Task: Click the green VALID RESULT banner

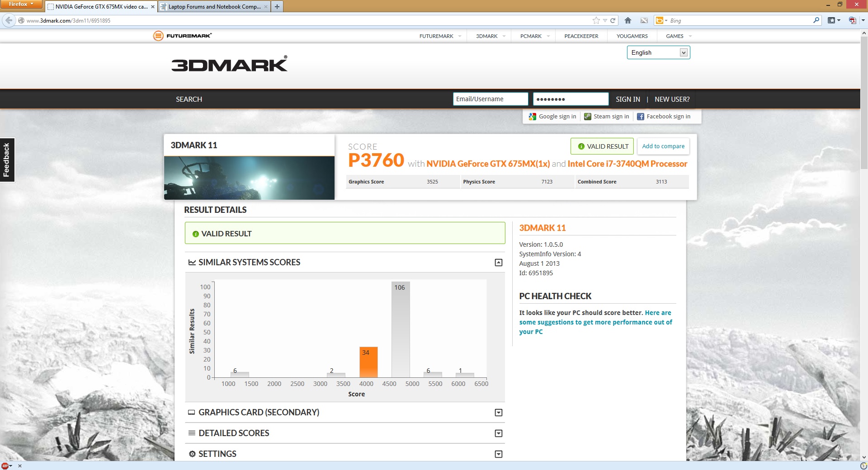Action: 345,233
